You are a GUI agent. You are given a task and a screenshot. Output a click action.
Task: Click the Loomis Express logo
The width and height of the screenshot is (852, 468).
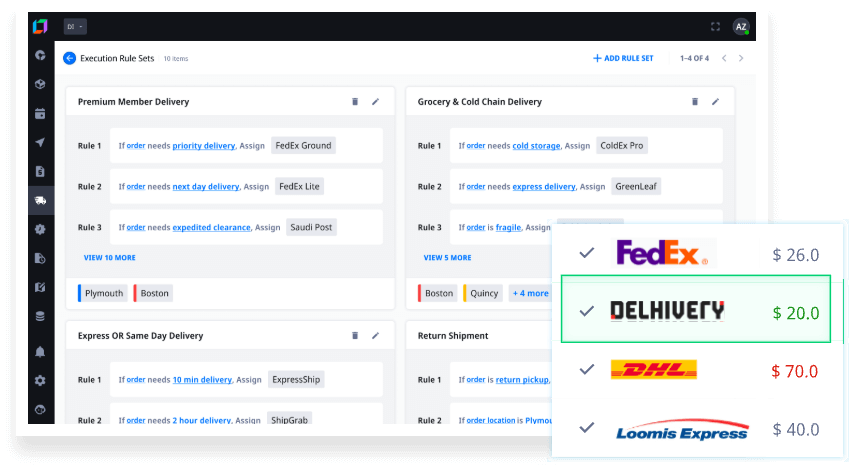coord(682,429)
